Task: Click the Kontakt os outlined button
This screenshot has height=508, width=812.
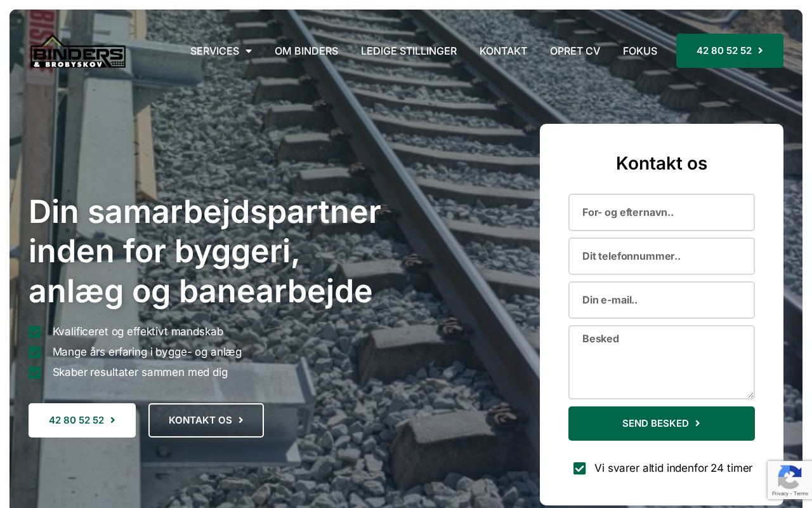Action: point(206,420)
